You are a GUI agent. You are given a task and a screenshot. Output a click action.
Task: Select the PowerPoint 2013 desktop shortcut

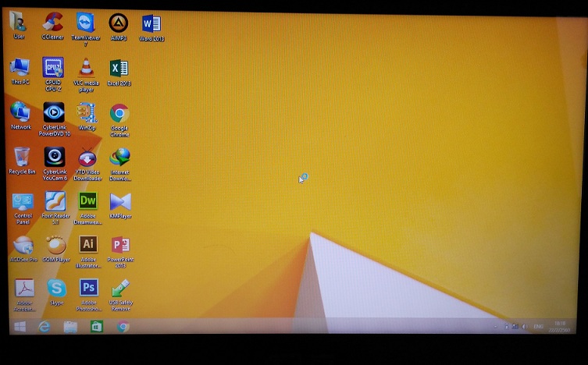120,252
